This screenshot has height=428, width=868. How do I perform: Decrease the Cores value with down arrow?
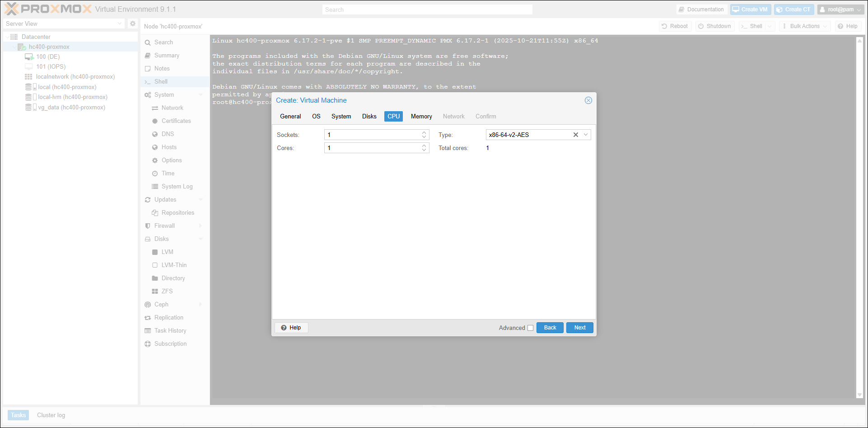pyautogui.click(x=424, y=150)
